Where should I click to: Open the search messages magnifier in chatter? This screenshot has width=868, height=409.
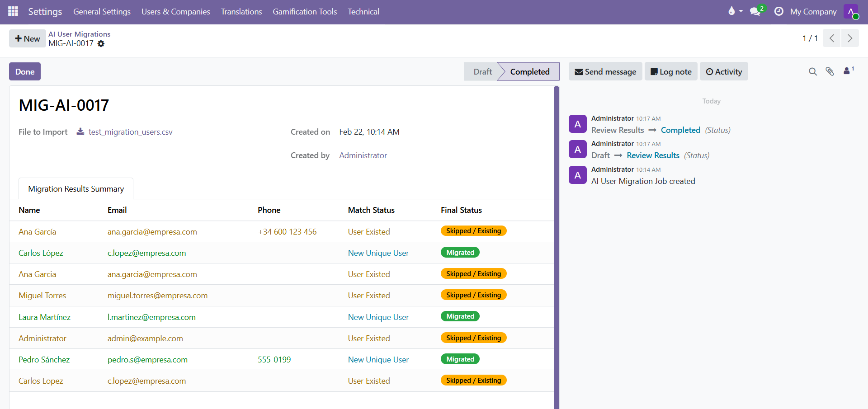coord(813,71)
